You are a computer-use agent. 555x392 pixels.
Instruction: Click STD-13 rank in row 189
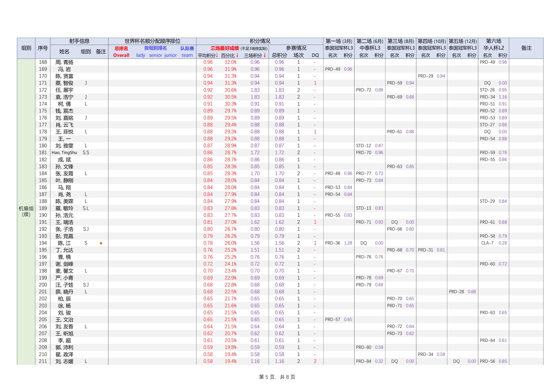click(363, 208)
